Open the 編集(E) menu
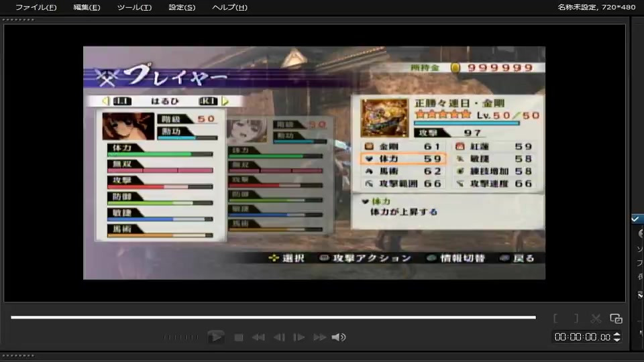This screenshot has height=362, width=644. [x=87, y=7]
